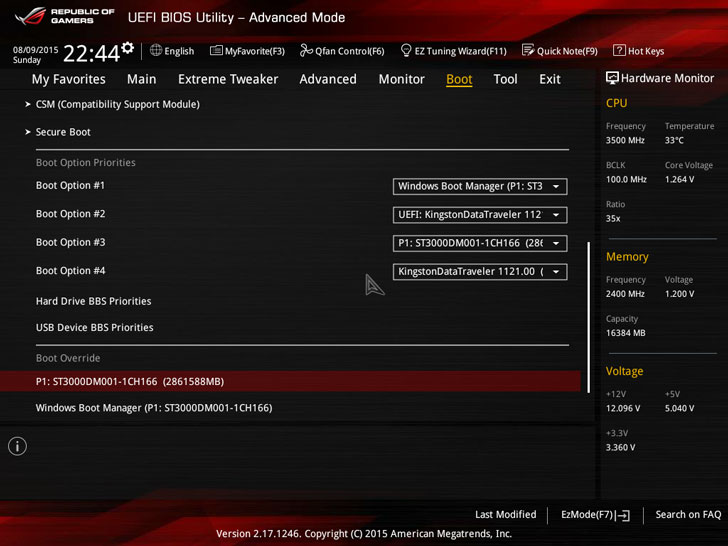Viewport: 728px width, 546px height.
Task: Boot override with Windows Boot Manager entry
Action: pos(154,408)
